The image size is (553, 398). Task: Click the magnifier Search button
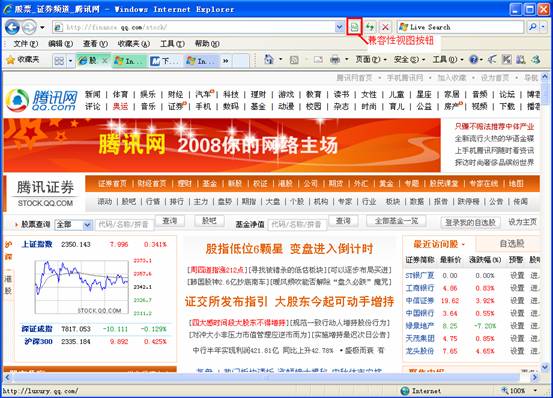533,27
